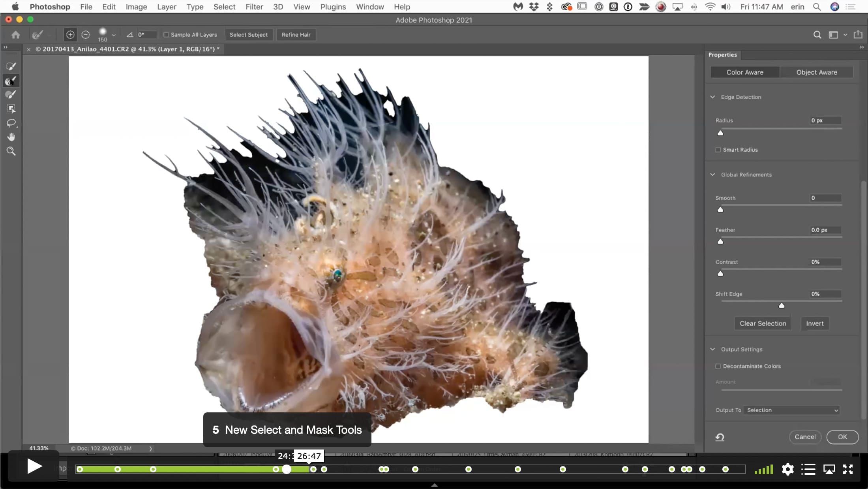Click the Shift Edge slider handle
Screen dimensions: 868x489
781,305
